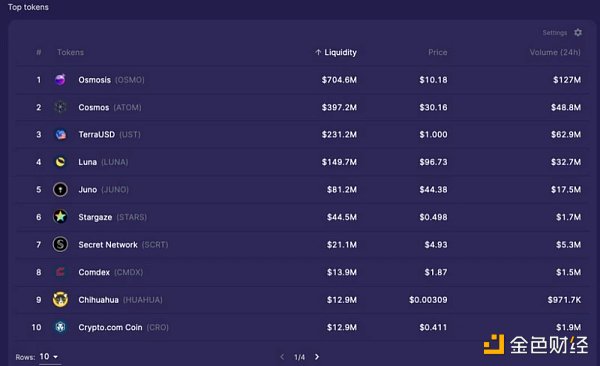Click the Settings label text
600x366 pixels.
(x=554, y=33)
